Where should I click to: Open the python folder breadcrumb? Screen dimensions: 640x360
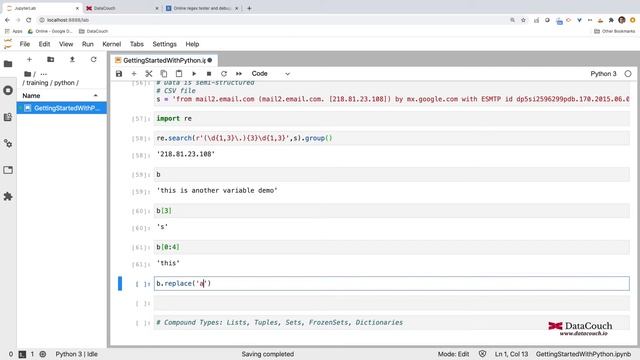[64, 83]
